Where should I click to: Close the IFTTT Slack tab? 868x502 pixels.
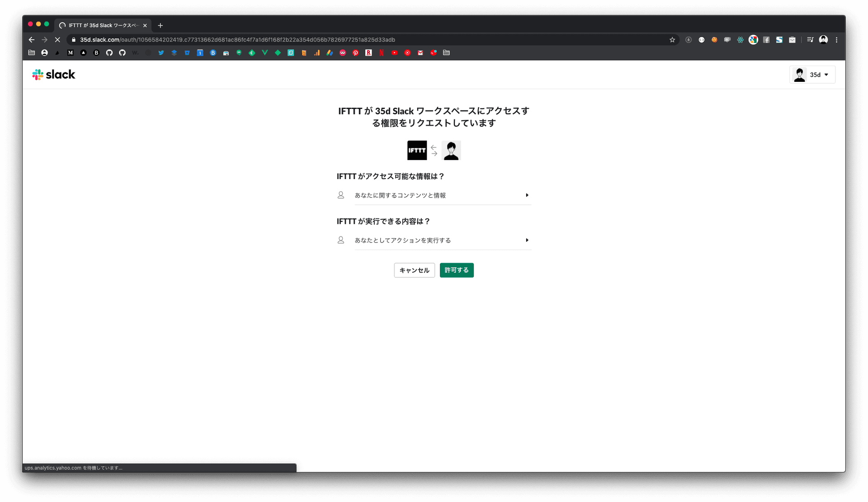tap(145, 25)
